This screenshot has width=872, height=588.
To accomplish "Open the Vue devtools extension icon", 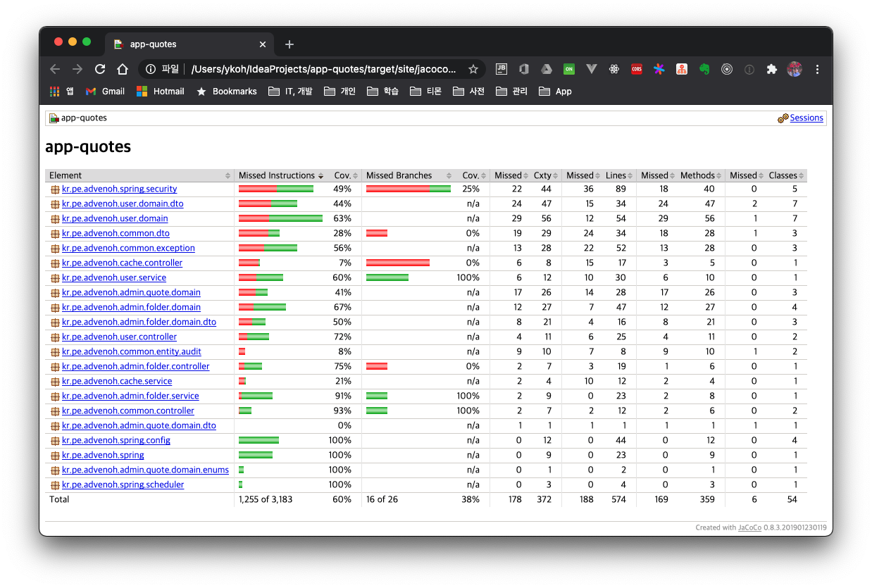I will (592, 69).
